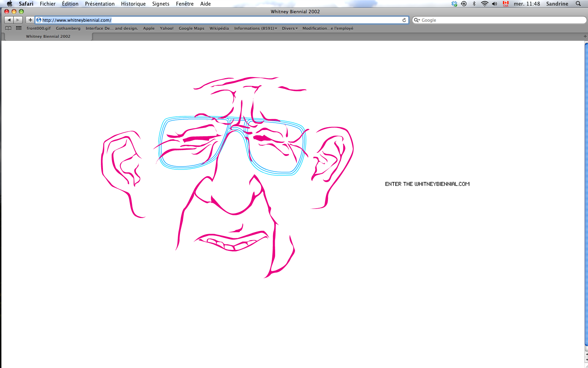Open the Aide menu
588x368 pixels.
(205, 4)
